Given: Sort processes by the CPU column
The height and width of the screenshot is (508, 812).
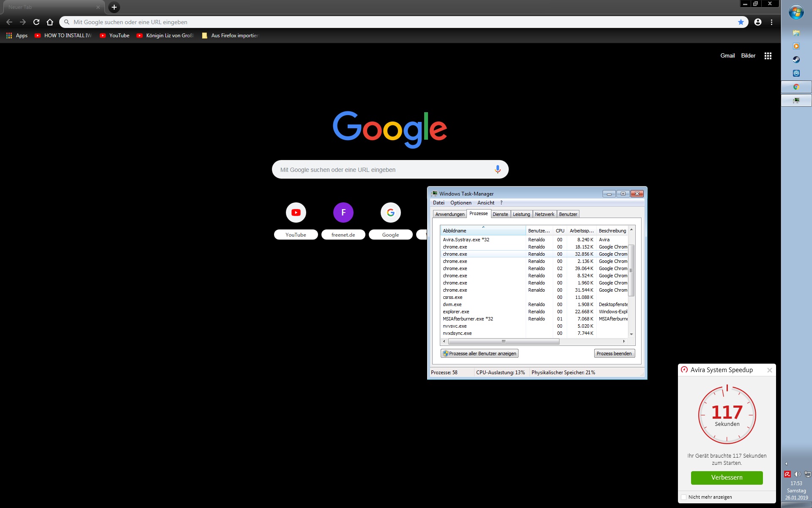Looking at the screenshot, I should tap(560, 231).
